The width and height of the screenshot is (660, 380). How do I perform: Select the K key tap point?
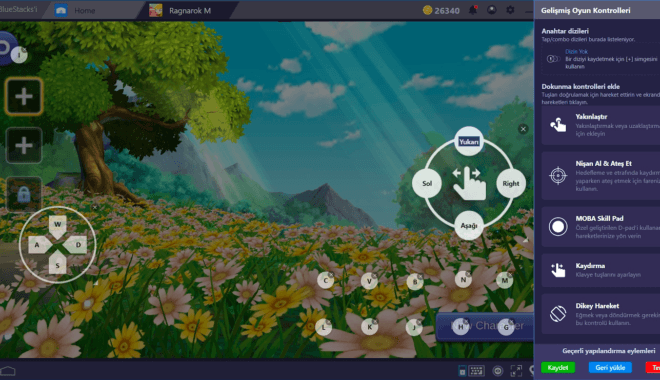click(x=369, y=327)
